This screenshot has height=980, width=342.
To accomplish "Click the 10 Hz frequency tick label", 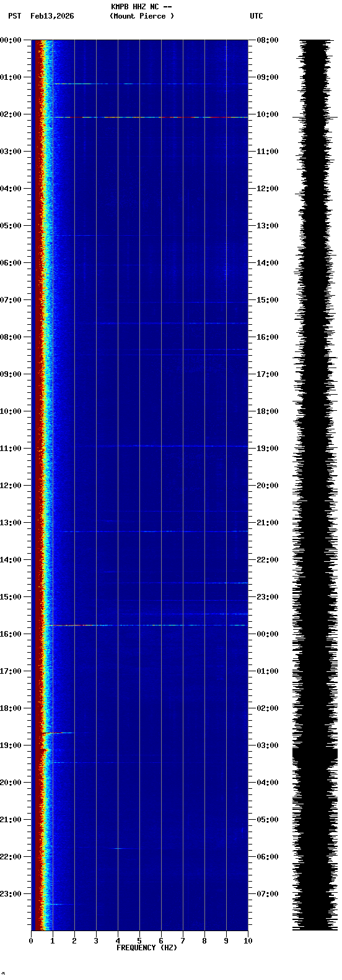I will [x=248, y=941].
